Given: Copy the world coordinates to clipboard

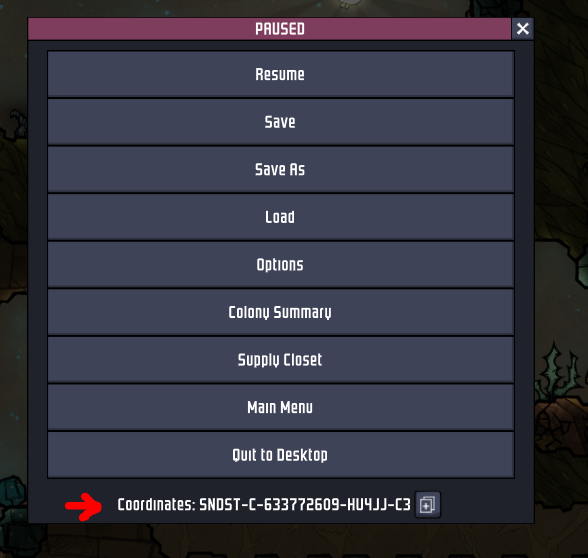Looking at the screenshot, I should [428, 504].
